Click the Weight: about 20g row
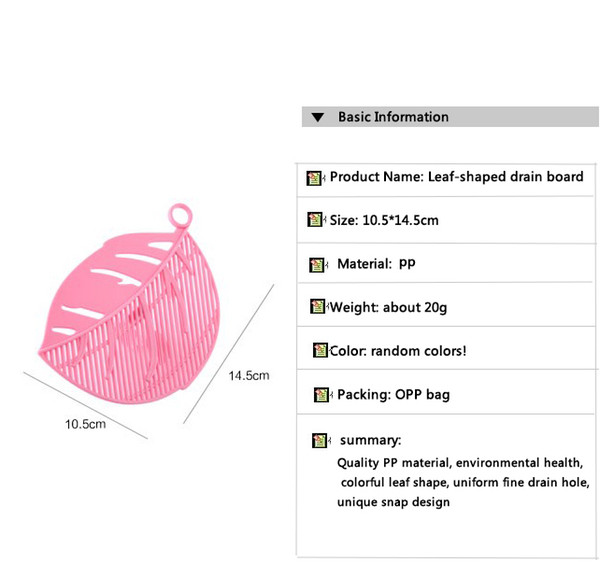The width and height of the screenshot is (600, 562). pos(446,305)
